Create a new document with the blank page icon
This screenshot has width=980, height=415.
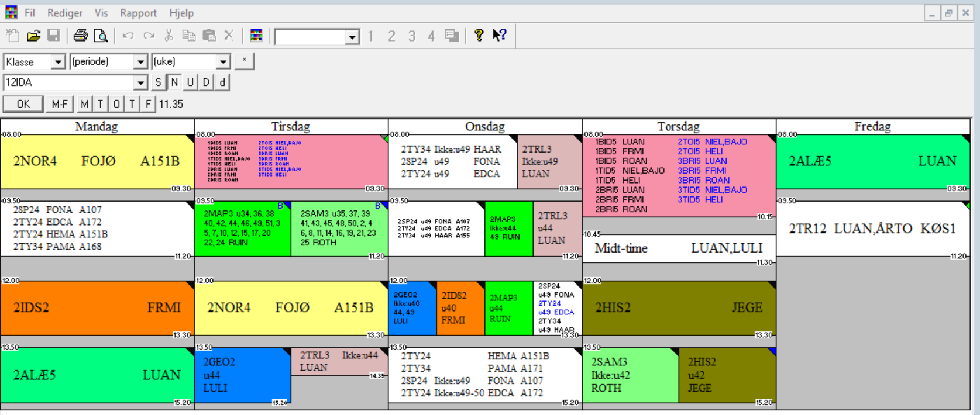click(13, 36)
